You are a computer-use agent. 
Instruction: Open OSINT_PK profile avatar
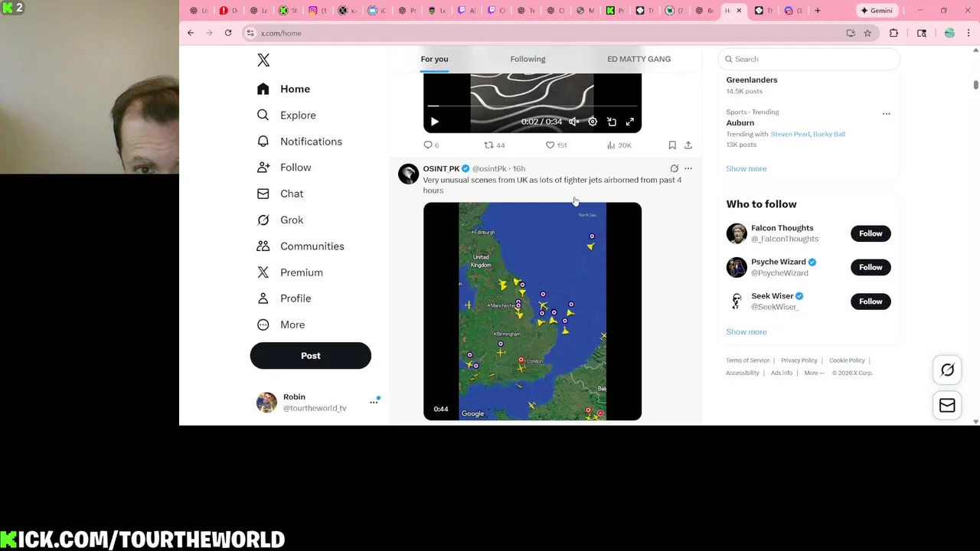408,174
